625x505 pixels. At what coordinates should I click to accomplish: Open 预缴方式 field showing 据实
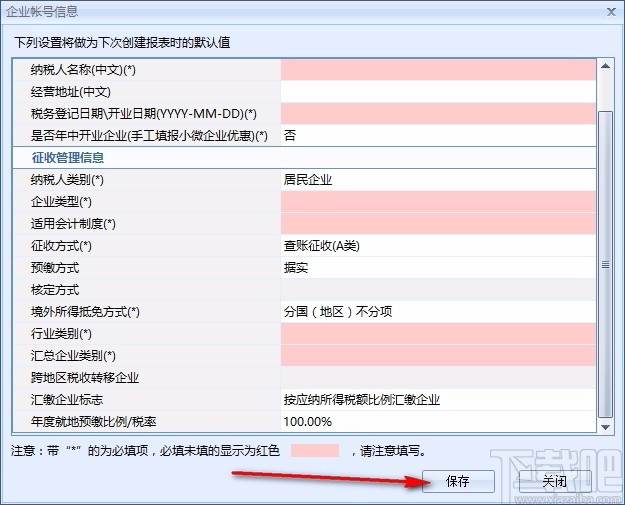click(x=438, y=268)
